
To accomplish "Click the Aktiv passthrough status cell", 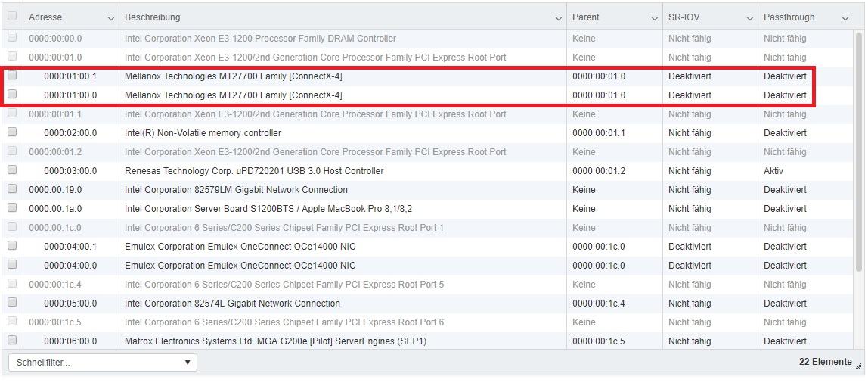I will (x=773, y=171).
